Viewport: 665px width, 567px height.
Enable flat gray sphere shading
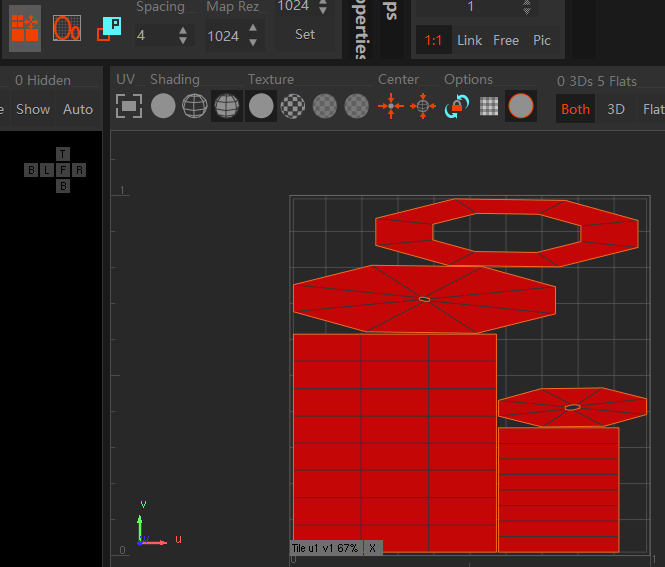(163, 106)
